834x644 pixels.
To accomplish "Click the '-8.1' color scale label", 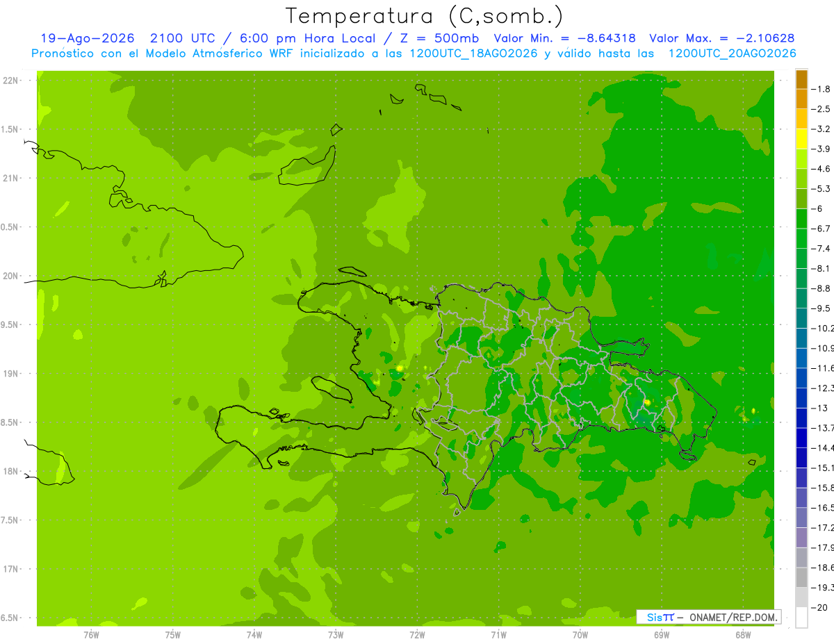I will pyautogui.click(x=821, y=268).
